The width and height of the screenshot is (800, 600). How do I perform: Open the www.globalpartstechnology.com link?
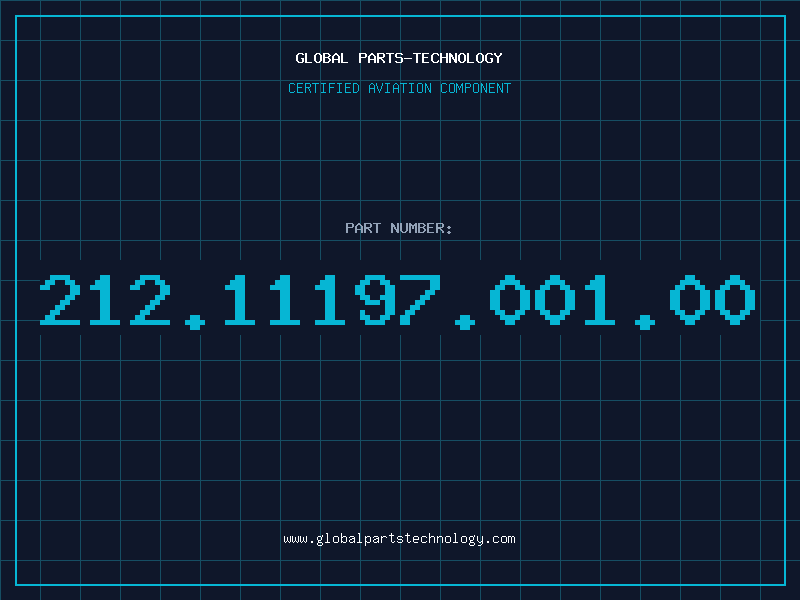tap(399, 539)
